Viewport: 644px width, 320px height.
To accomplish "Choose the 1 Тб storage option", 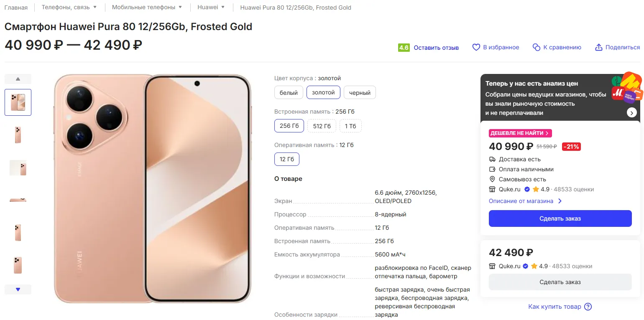I will (350, 126).
